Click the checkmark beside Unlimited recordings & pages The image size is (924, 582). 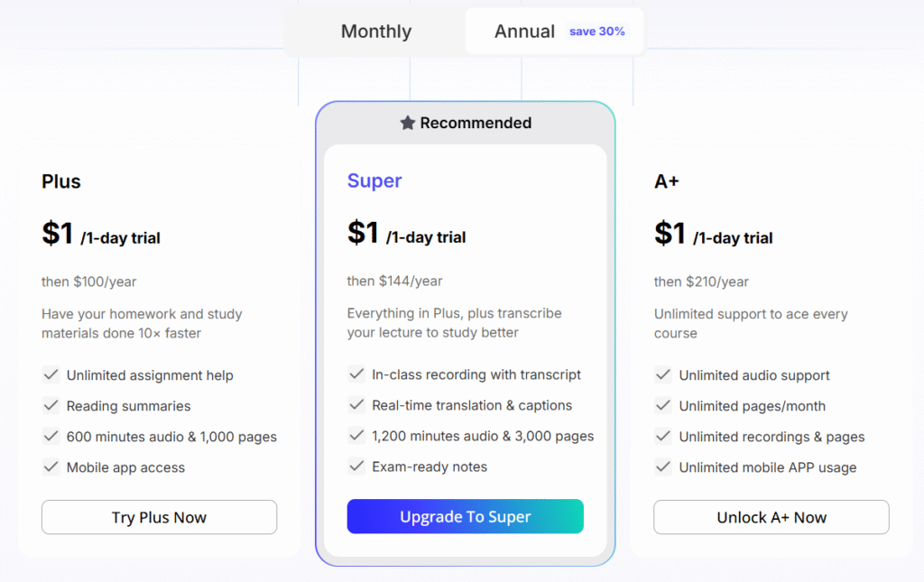pos(662,437)
